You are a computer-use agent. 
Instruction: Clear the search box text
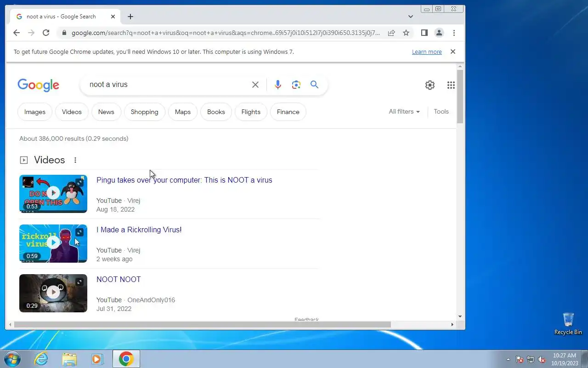[x=255, y=85]
